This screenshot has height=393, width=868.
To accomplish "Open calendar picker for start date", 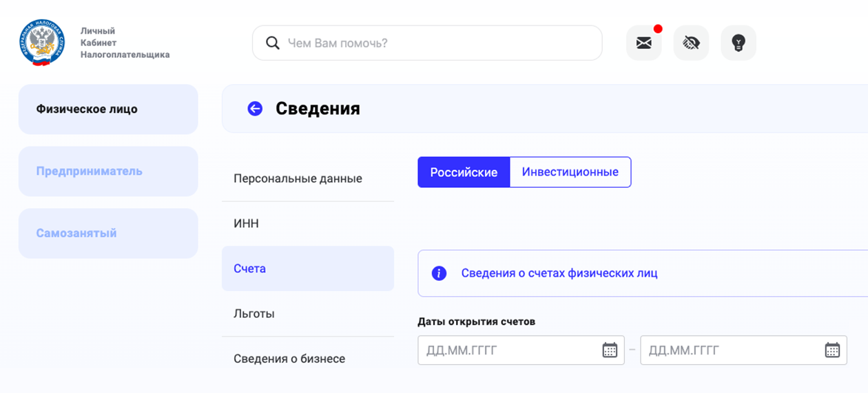I will click(x=610, y=350).
